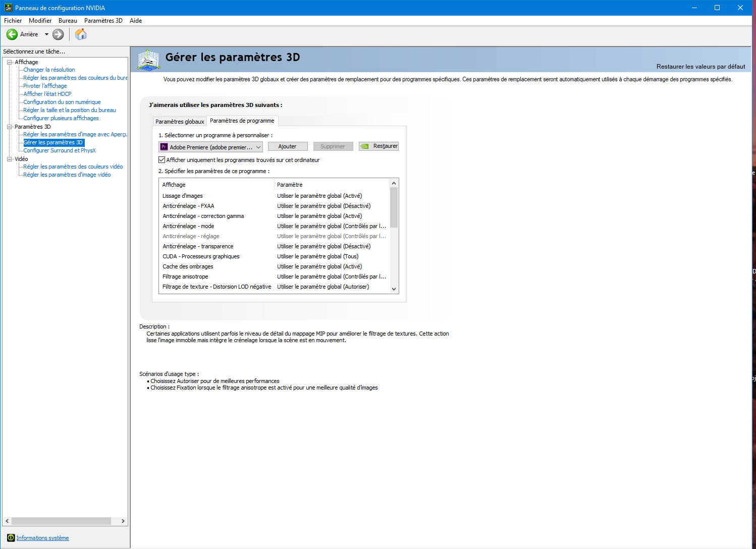This screenshot has width=756, height=549.
Task: Click the 'Utiliser le paramètre global (Tous)' value
Action: point(318,256)
